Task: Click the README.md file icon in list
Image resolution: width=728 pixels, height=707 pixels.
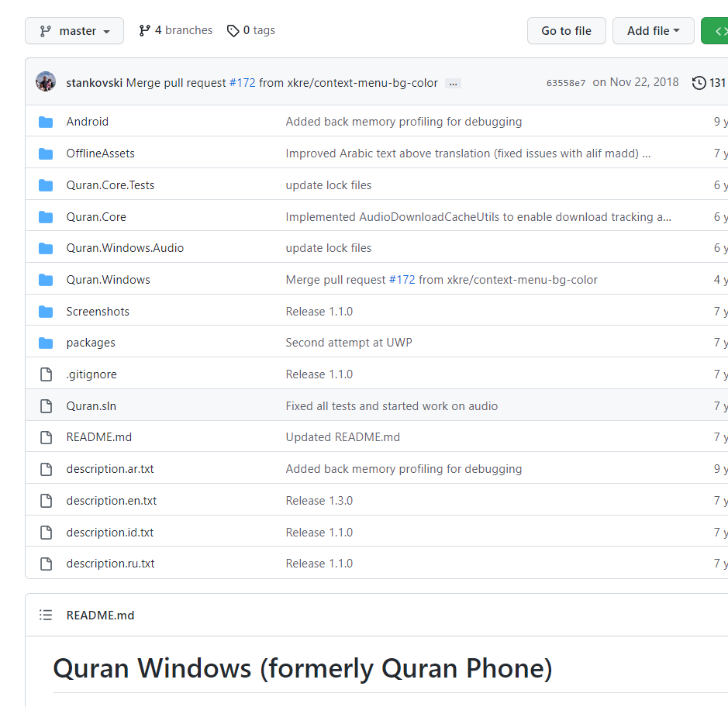Action: 46,437
